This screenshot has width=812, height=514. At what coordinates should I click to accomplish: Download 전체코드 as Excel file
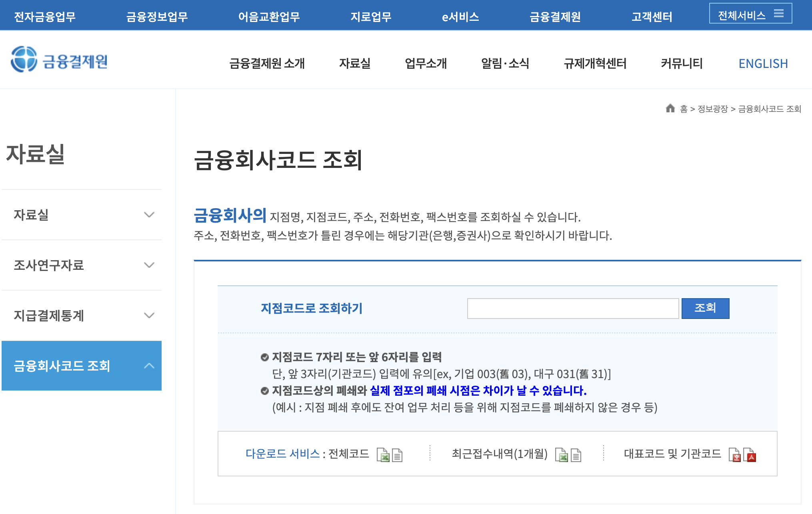383,455
